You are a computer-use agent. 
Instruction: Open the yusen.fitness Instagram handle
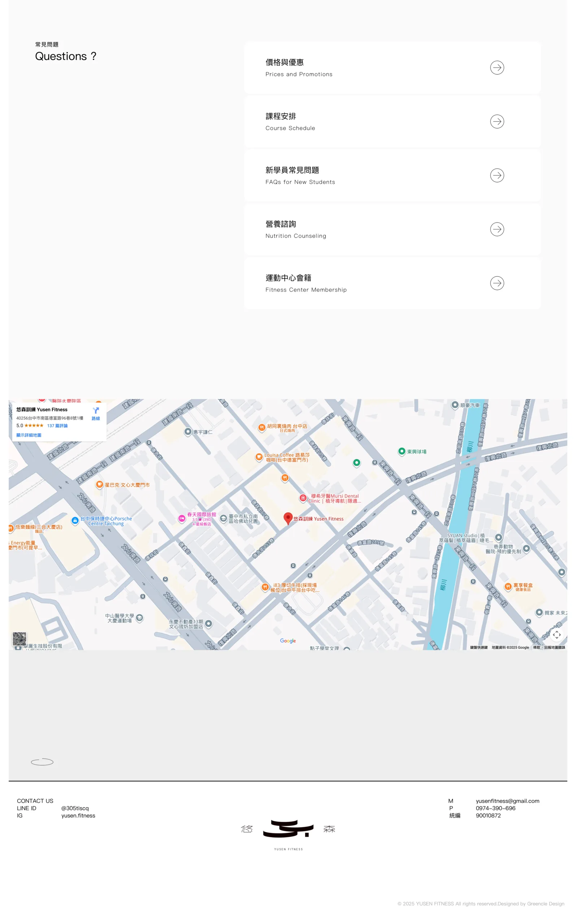coord(78,815)
